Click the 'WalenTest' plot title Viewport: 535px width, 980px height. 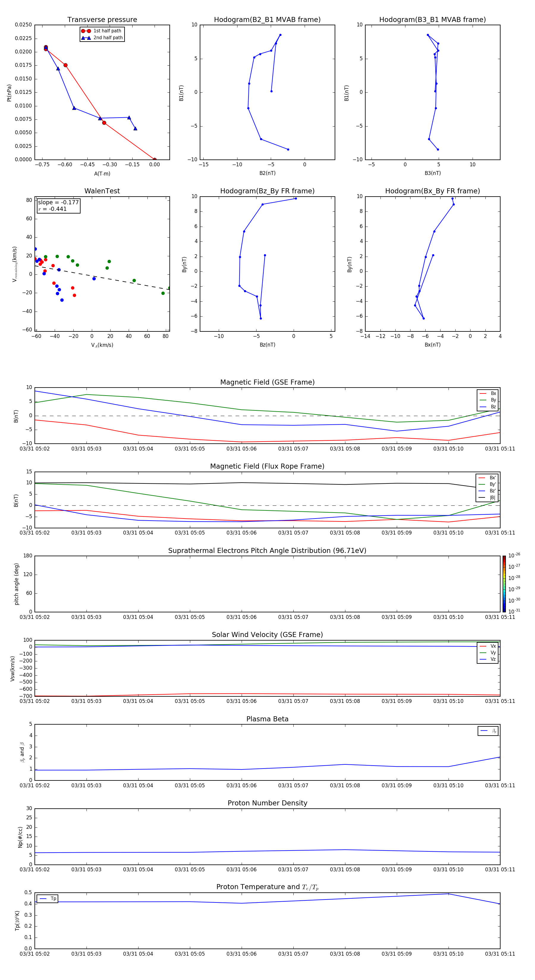pos(102,191)
